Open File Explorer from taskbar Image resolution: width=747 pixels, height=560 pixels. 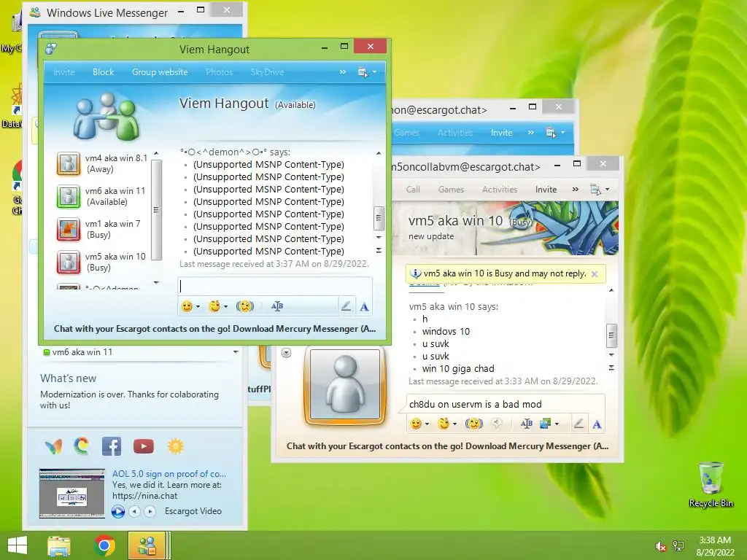point(58,545)
